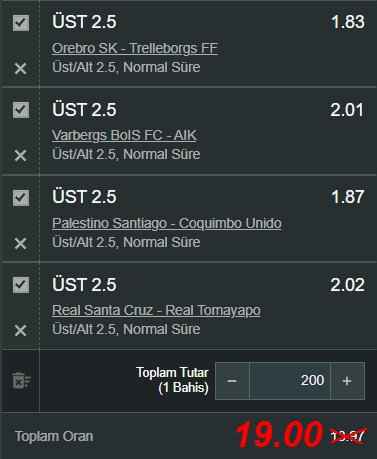This screenshot has width=377, height=459.
Task: Click the clear all bets trash icon
Action: tap(21, 381)
